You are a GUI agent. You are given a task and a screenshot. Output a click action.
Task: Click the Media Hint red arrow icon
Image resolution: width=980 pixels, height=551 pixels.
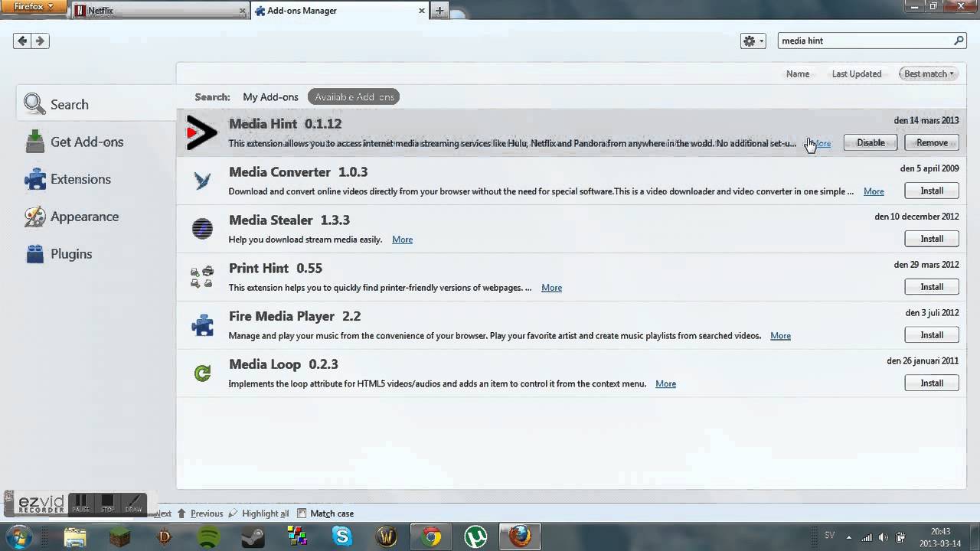coord(201,134)
